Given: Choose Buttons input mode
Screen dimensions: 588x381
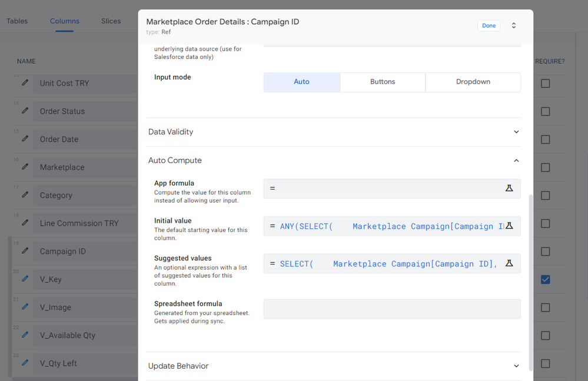Looking at the screenshot, I should point(383,82).
